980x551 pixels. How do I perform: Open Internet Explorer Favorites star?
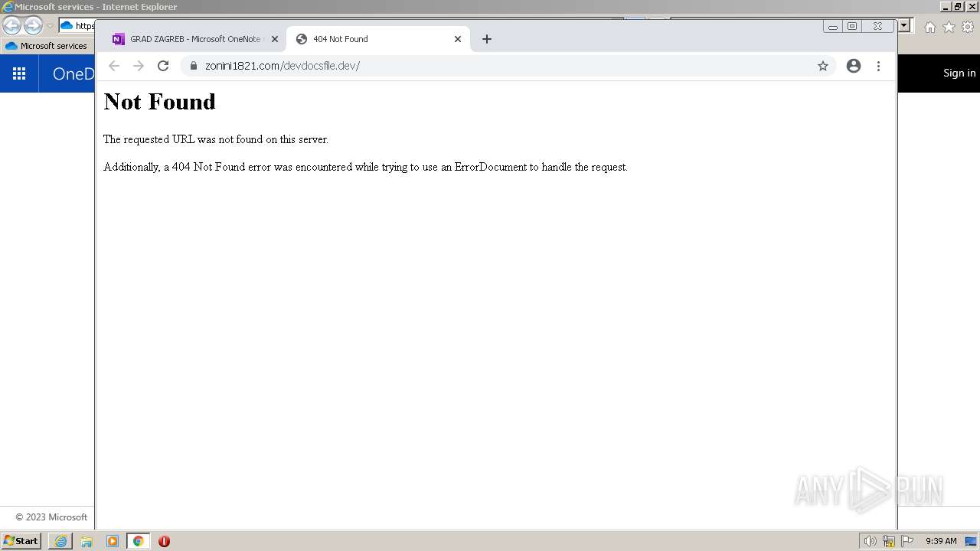(949, 27)
